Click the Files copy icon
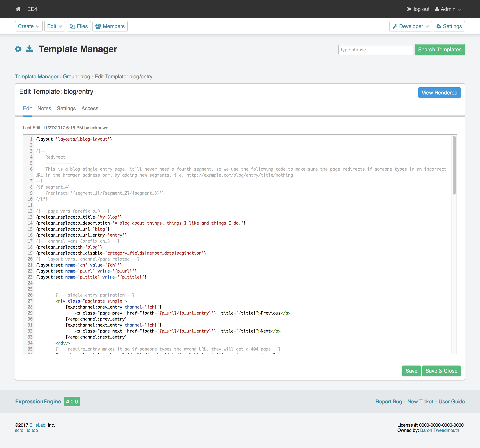The height and width of the screenshot is (448, 480). click(x=72, y=26)
